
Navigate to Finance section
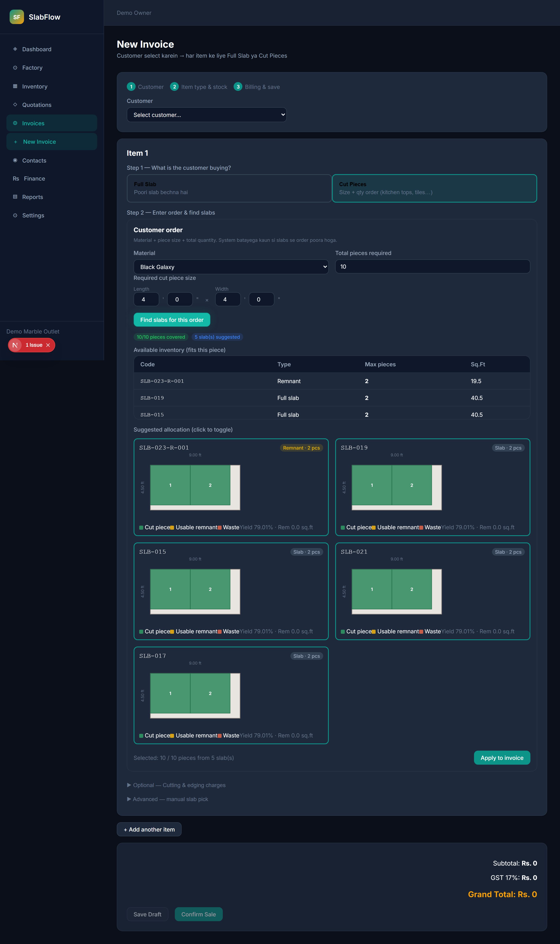52,179
